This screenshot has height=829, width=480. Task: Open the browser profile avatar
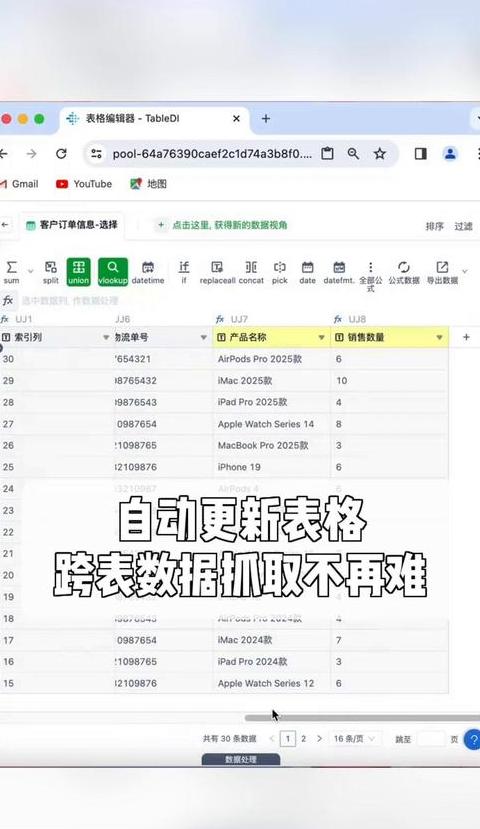450,153
